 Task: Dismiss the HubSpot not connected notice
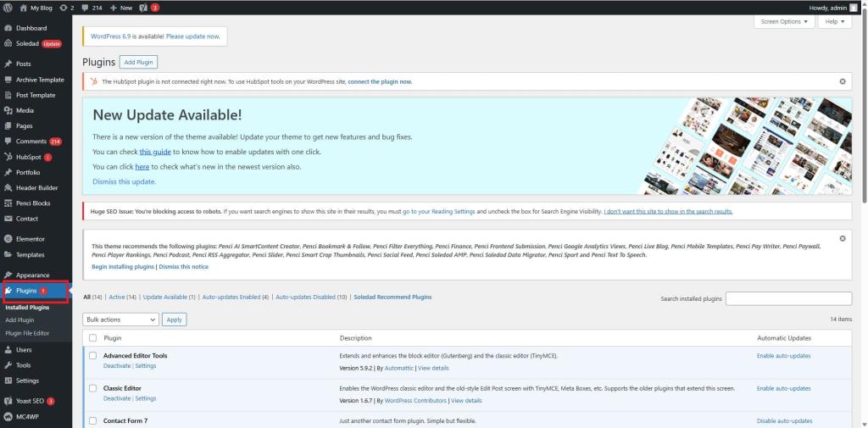pos(843,81)
